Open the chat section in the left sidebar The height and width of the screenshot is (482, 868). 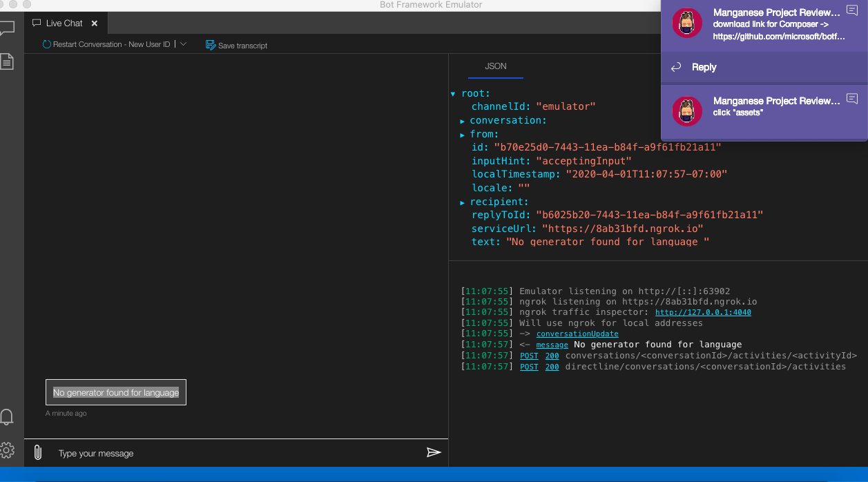pyautogui.click(x=6, y=29)
